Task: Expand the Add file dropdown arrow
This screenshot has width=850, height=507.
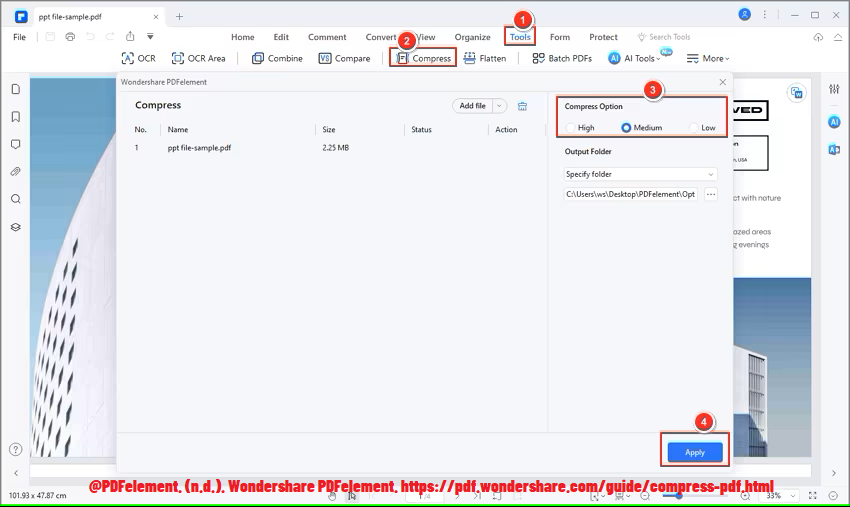Action: click(499, 106)
